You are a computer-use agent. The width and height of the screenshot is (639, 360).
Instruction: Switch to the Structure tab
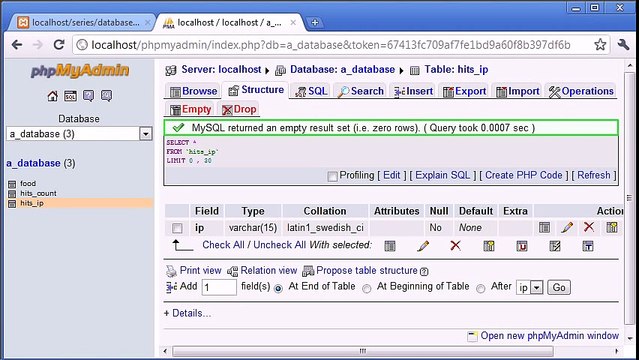point(256,90)
